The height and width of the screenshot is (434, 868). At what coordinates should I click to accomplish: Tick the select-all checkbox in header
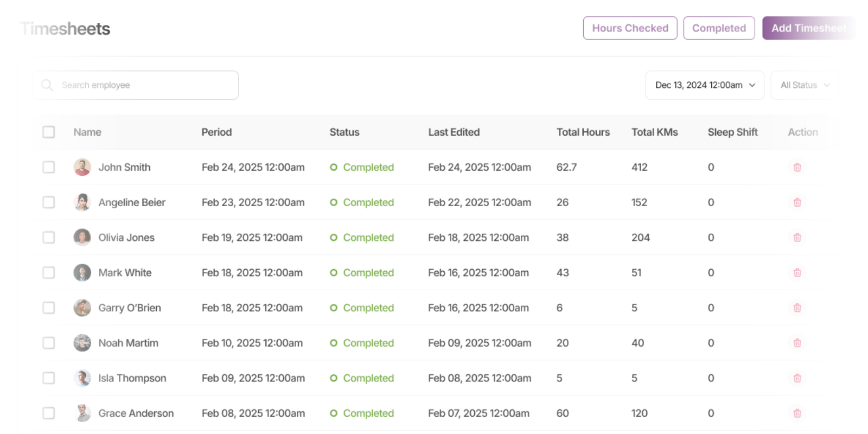pos(49,132)
